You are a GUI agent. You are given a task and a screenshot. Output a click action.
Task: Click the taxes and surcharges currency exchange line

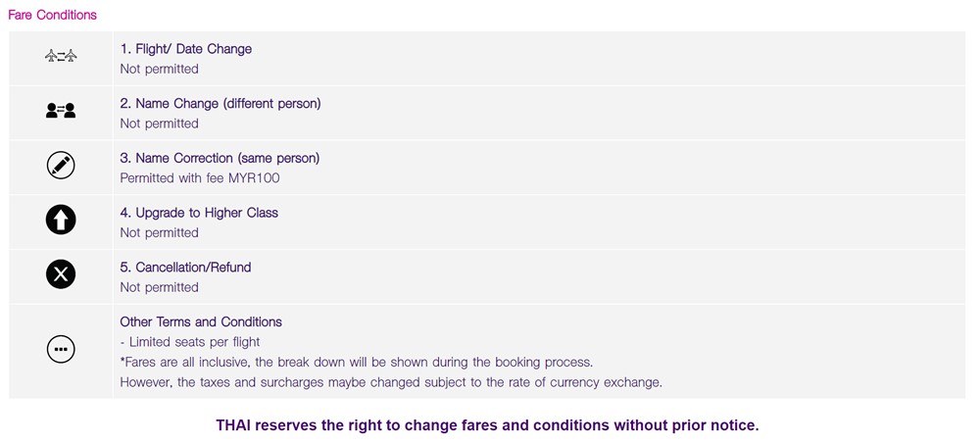[391, 382]
